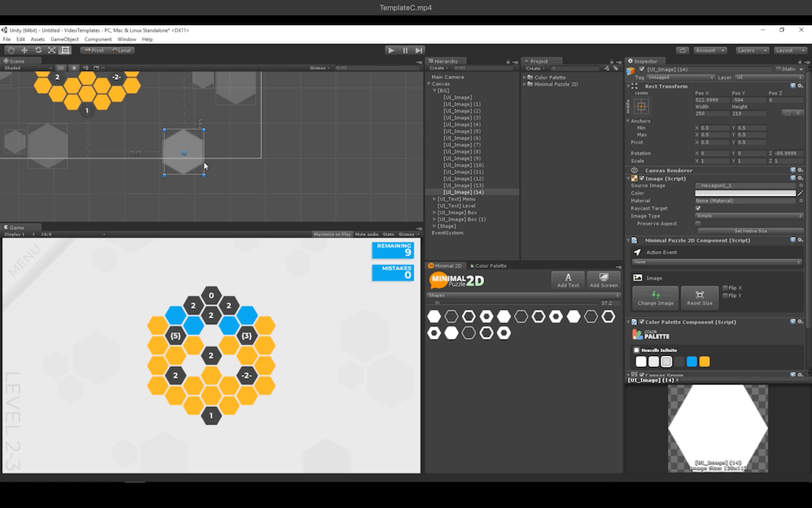The height and width of the screenshot is (508, 812).
Task: Click Change Image button
Action: click(x=656, y=298)
